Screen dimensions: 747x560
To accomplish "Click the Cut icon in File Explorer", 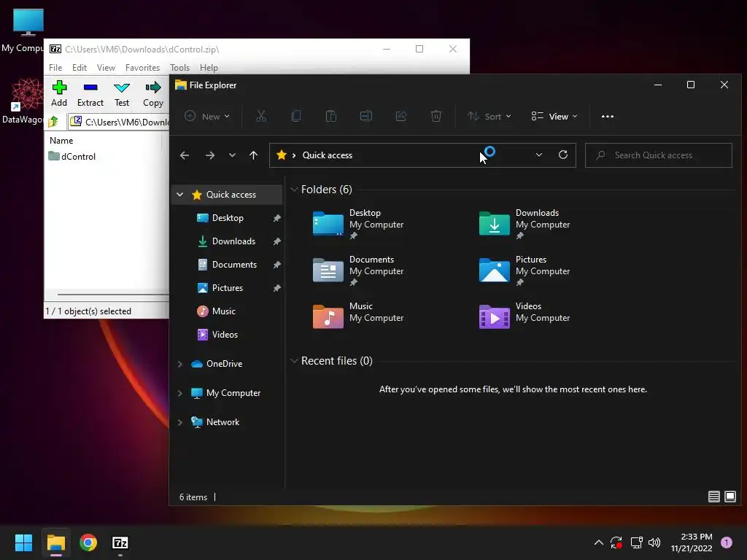I will [x=261, y=116].
